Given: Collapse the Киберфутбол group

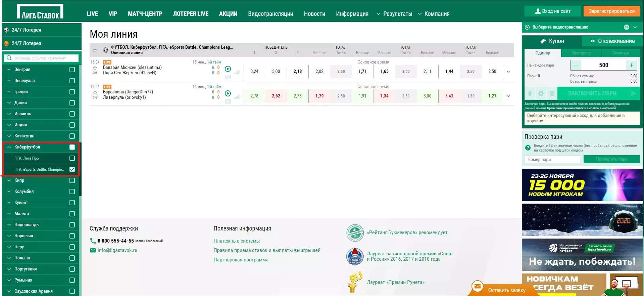Looking at the screenshot, I should (x=9, y=147).
